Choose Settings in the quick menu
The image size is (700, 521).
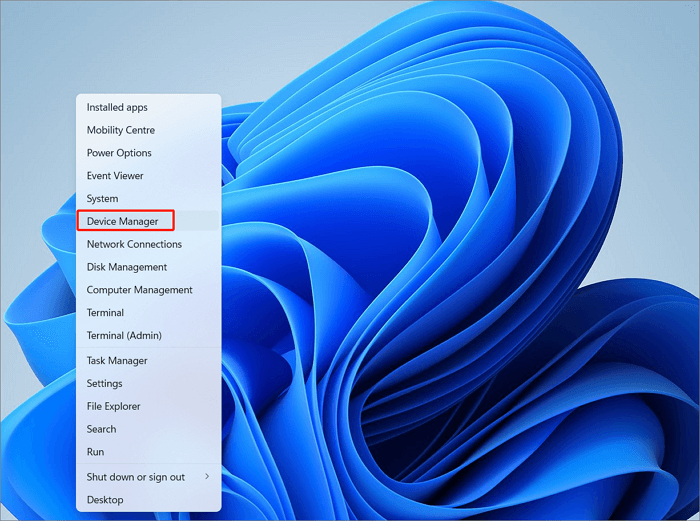104,383
